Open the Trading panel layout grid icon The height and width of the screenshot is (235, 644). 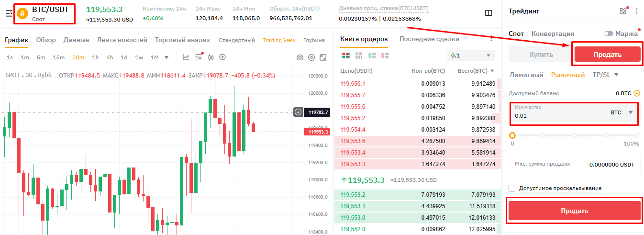(x=623, y=11)
